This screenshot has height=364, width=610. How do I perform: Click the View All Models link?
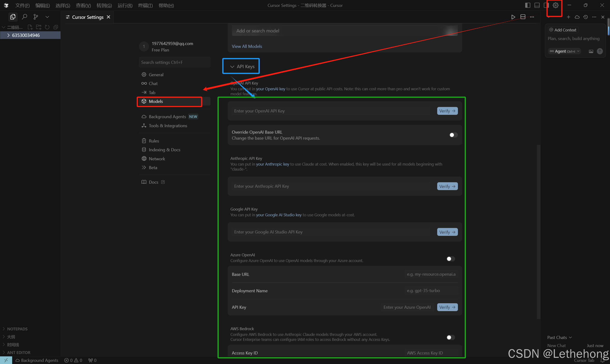tap(247, 46)
